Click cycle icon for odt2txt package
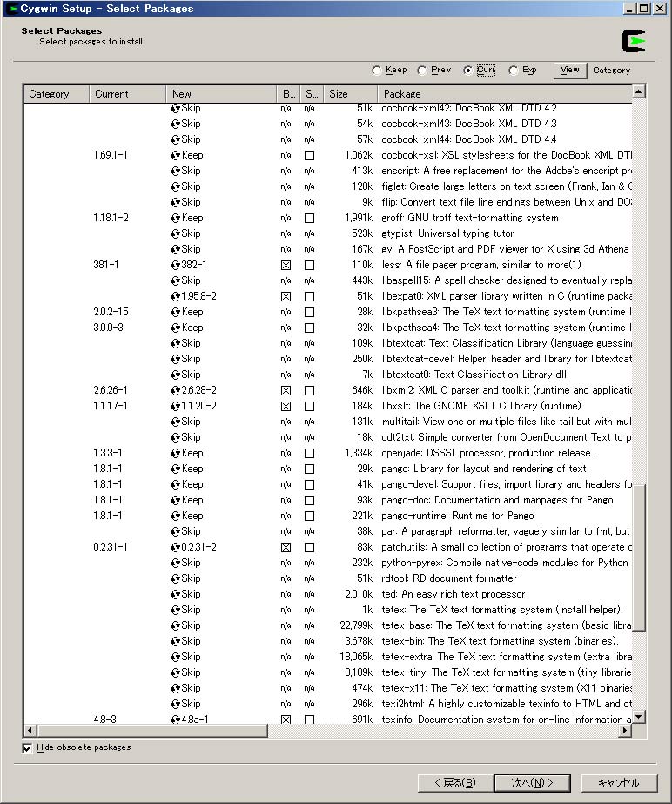Image resolution: width=672 pixels, height=804 pixels. pyautogui.click(x=175, y=437)
